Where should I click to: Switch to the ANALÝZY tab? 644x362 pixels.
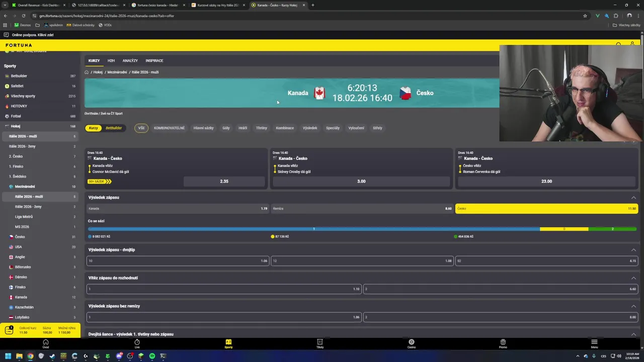point(130,61)
